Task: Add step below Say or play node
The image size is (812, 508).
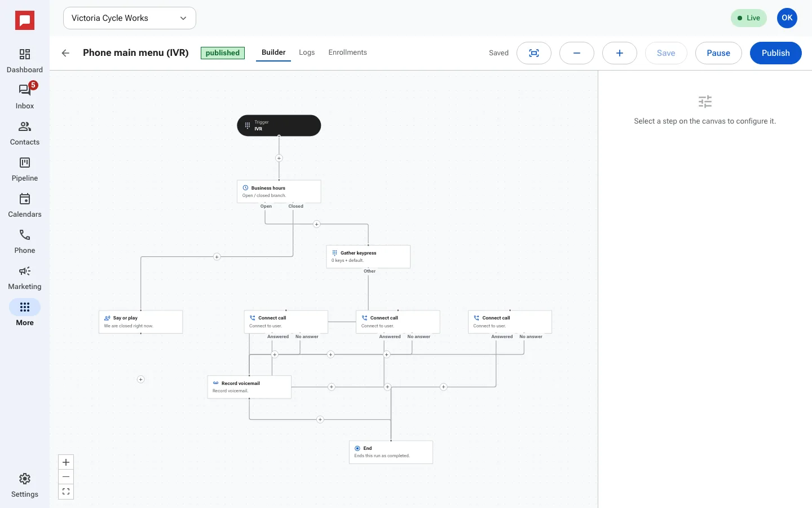Action: click(141, 379)
